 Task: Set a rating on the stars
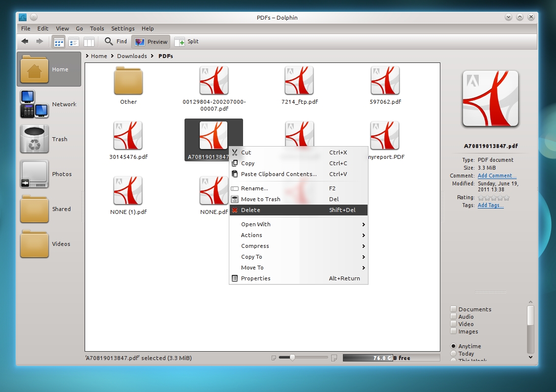point(494,197)
